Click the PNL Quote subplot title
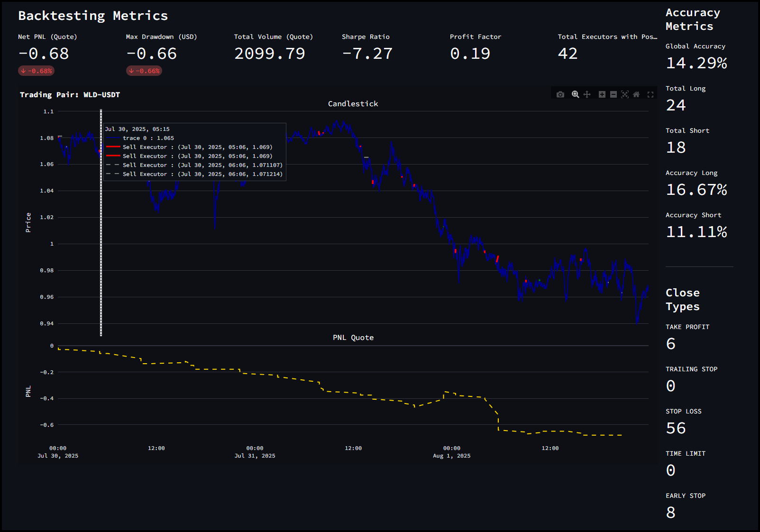Viewport: 760px width, 532px height. pyautogui.click(x=353, y=337)
